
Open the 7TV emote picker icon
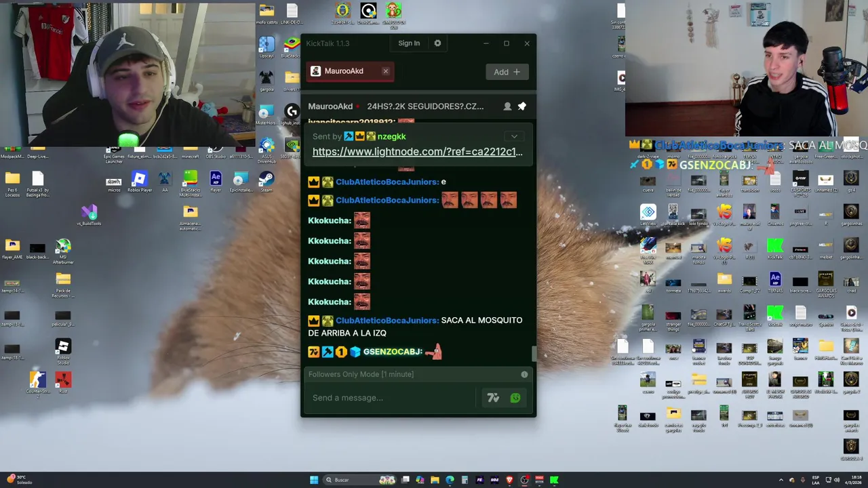tap(493, 399)
